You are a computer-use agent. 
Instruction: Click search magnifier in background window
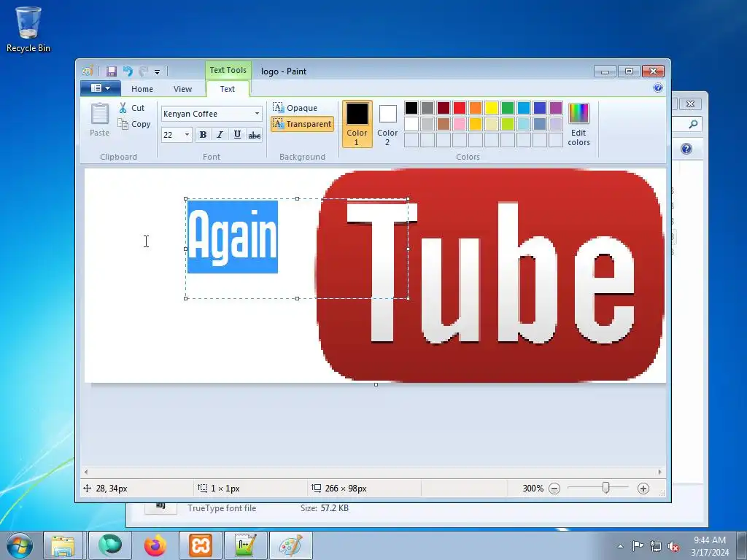coord(693,124)
